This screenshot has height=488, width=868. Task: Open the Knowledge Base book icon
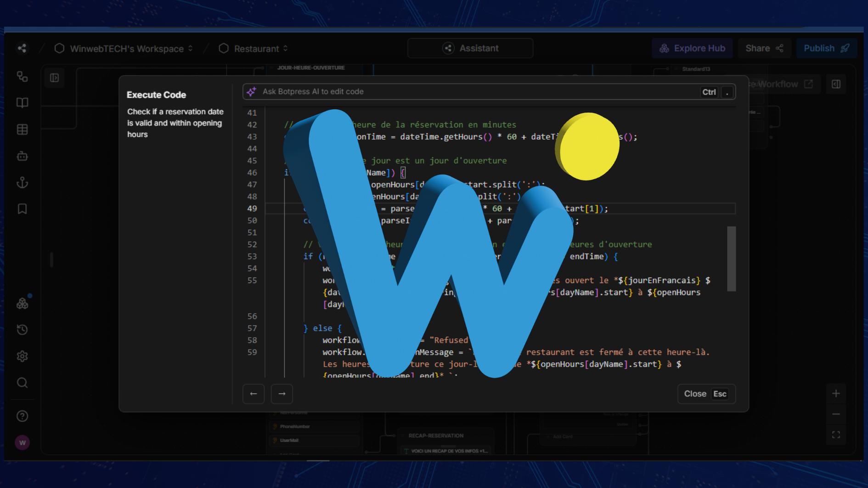tap(22, 102)
